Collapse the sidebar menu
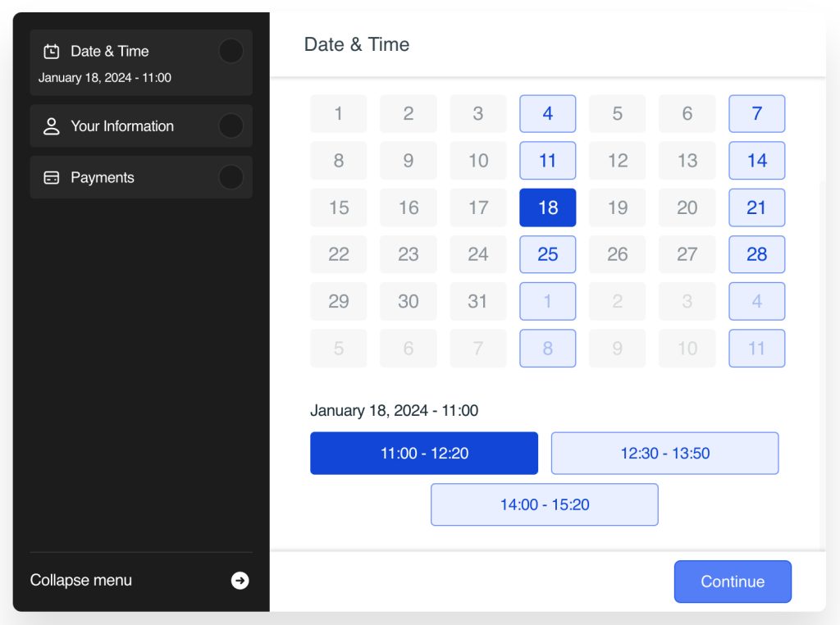The image size is (840, 625). pos(81,581)
